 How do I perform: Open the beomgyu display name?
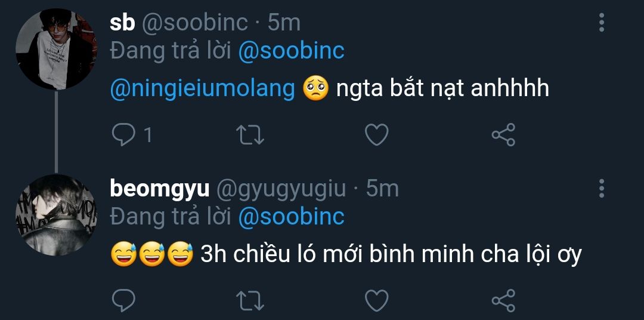tap(160, 189)
